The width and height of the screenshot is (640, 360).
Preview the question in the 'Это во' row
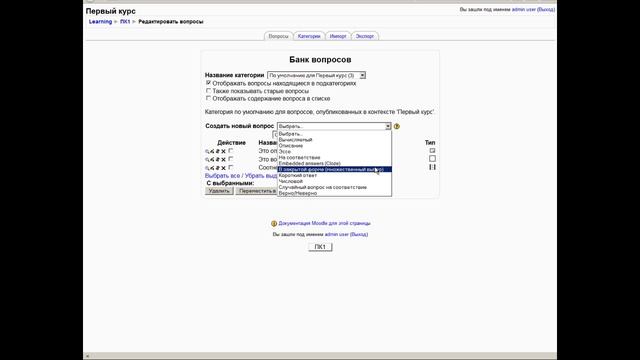207,160
